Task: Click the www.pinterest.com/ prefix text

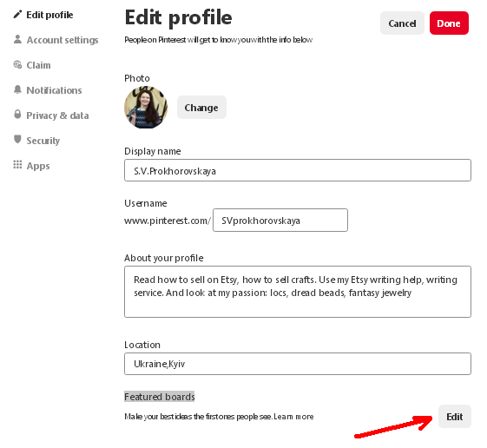Action: [168, 221]
